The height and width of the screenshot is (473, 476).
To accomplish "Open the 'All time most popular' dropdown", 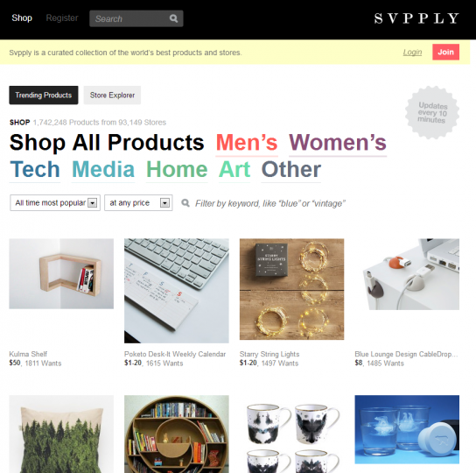I will click(x=55, y=202).
